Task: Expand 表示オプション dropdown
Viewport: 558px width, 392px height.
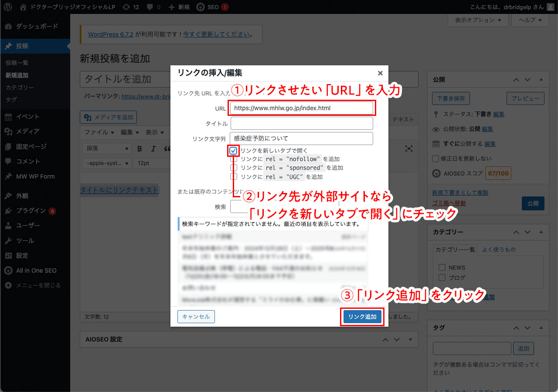Action: [478, 20]
